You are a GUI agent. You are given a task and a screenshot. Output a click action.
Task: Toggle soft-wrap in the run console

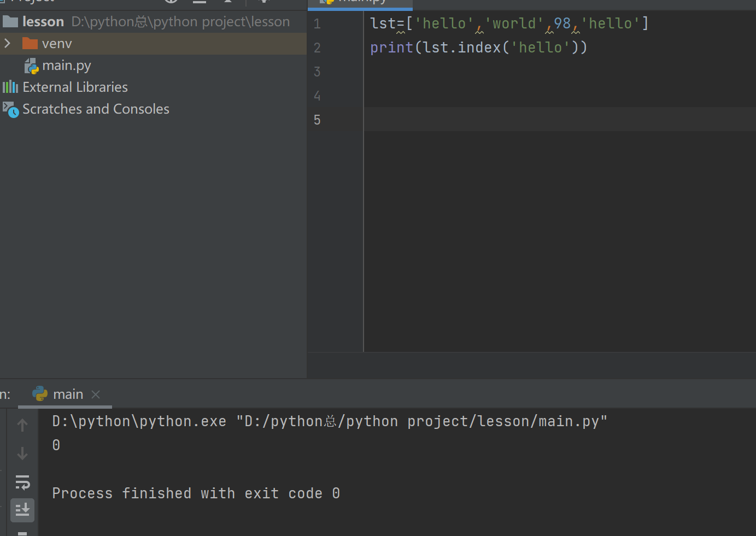pos(22,482)
